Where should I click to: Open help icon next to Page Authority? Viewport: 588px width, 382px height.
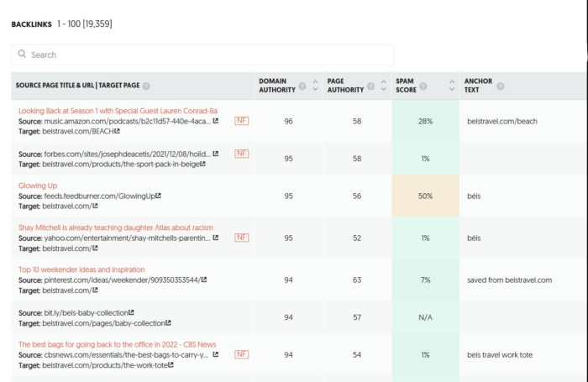[370, 86]
